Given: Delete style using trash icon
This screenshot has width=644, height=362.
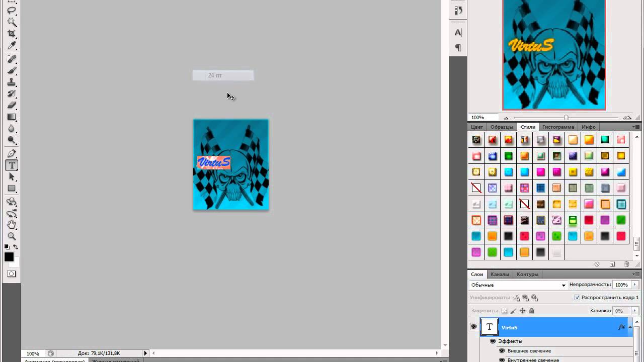Looking at the screenshot, I should click(626, 264).
